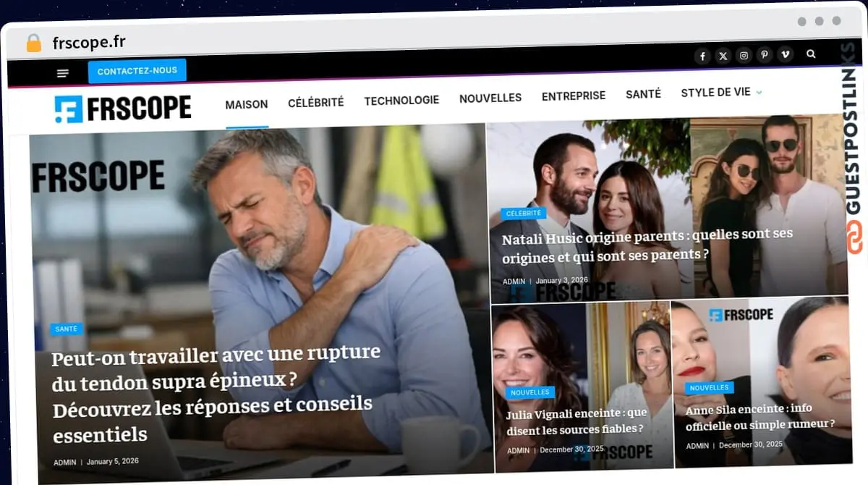Click the Santé category tag on main article
The height and width of the screenshot is (485, 868).
click(x=67, y=329)
